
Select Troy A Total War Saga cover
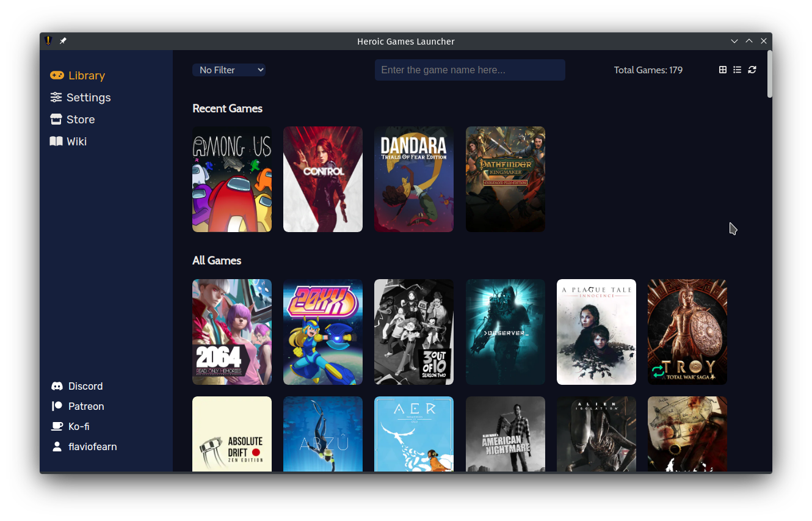[687, 332]
